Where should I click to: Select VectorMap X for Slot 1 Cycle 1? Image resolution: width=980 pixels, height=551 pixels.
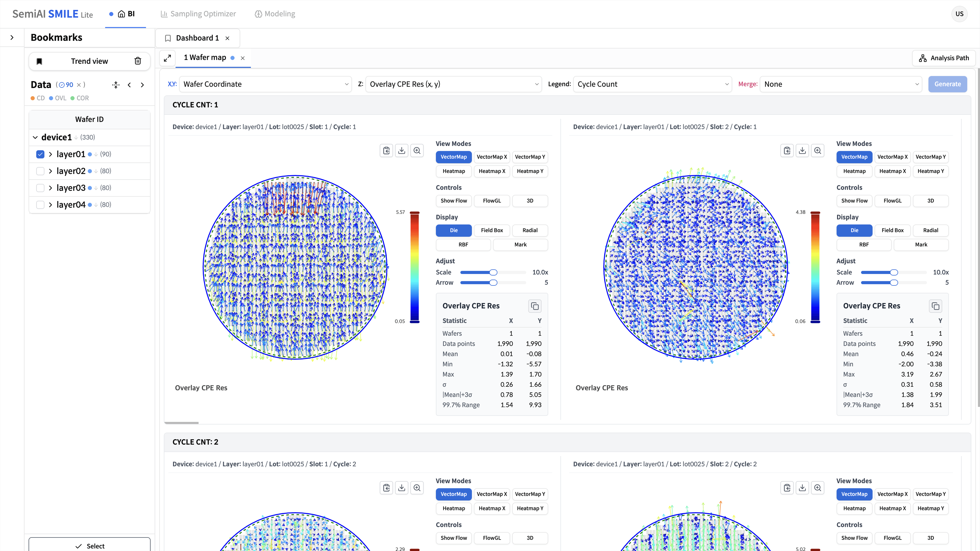(492, 157)
